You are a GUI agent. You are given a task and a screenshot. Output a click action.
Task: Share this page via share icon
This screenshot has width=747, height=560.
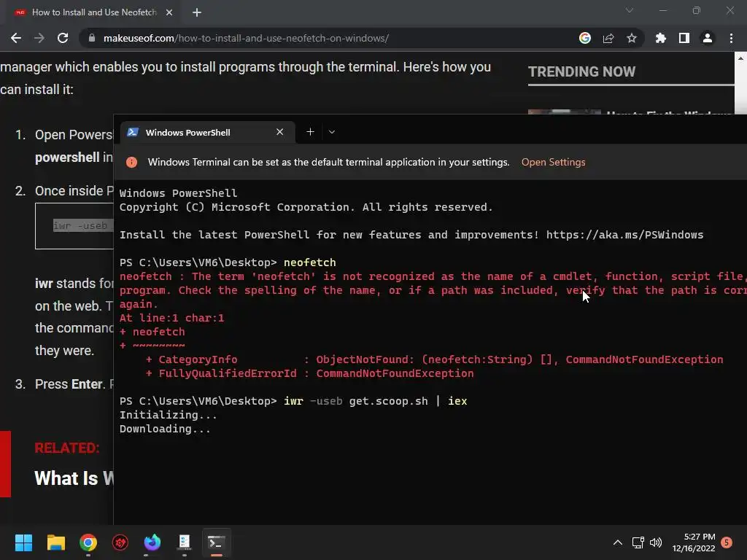click(608, 38)
